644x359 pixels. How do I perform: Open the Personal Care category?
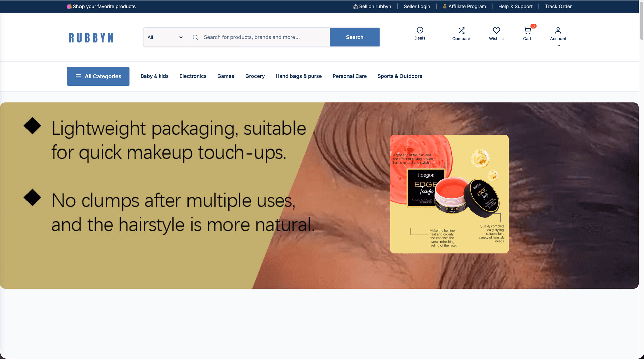pos(350,76)
